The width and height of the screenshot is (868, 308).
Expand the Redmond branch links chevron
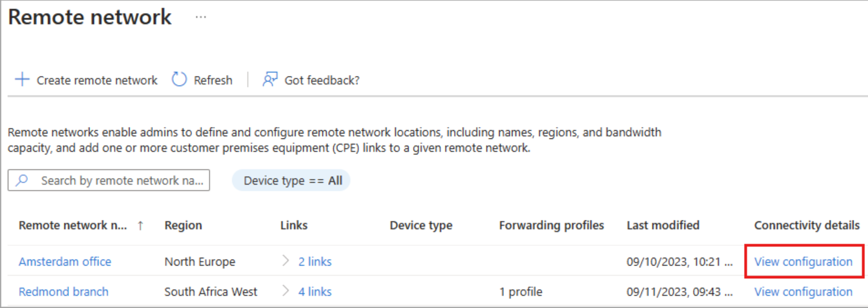pos(286,292)
